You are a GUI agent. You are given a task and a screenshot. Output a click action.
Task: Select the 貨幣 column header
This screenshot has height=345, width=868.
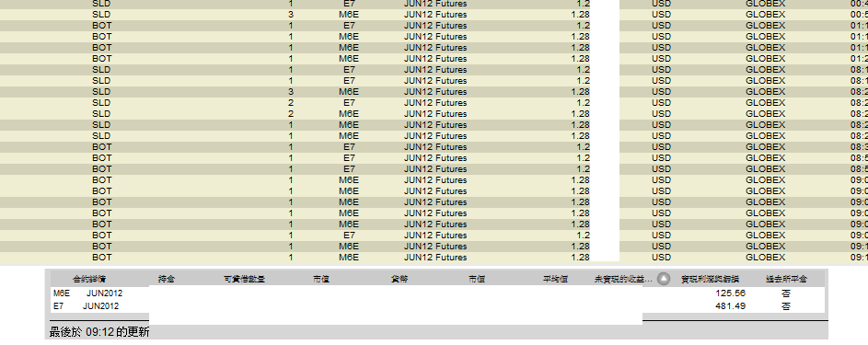point(399,279)
